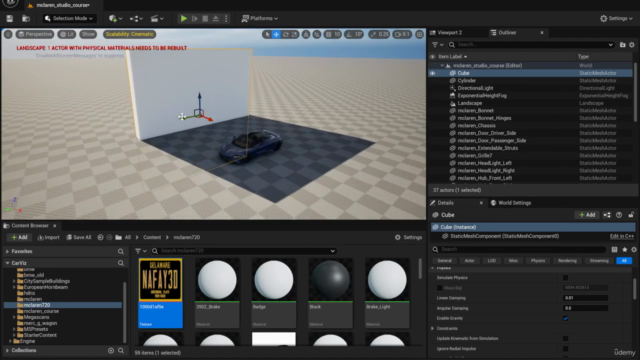
Task: Open the viewport options hamburger menu
Action: coord(8,34)
